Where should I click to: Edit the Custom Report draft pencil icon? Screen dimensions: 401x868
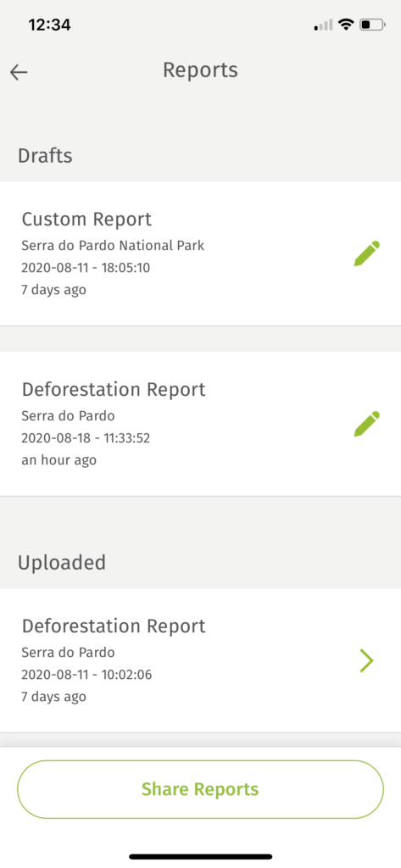click(x=366, y=253)
